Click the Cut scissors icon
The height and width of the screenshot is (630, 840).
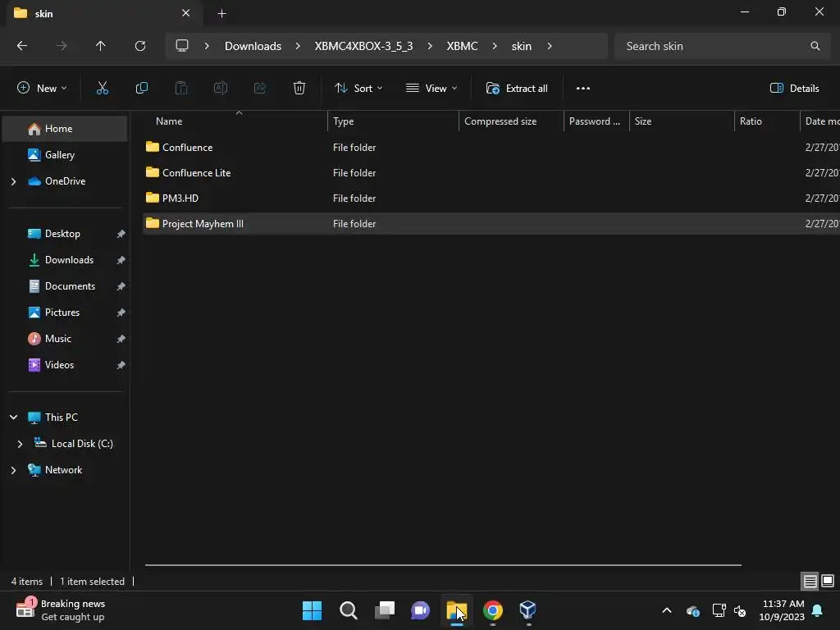[102, 89]
